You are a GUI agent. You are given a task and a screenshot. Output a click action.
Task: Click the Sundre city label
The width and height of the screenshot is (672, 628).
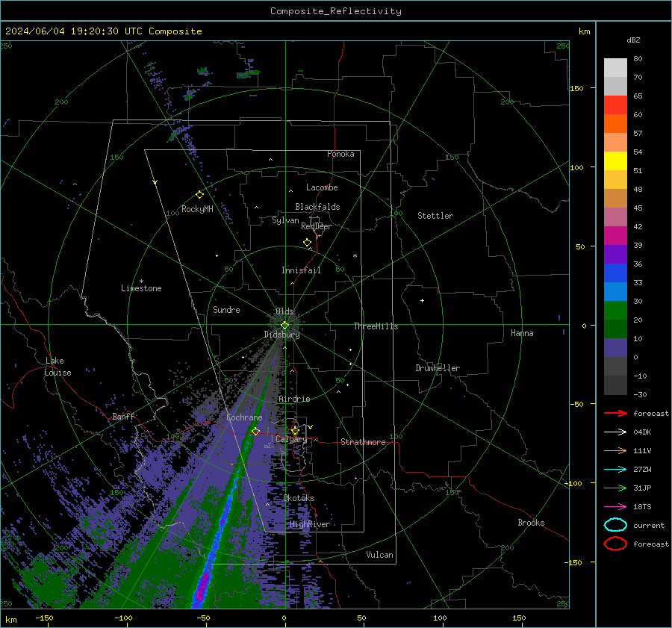[226, 310]
